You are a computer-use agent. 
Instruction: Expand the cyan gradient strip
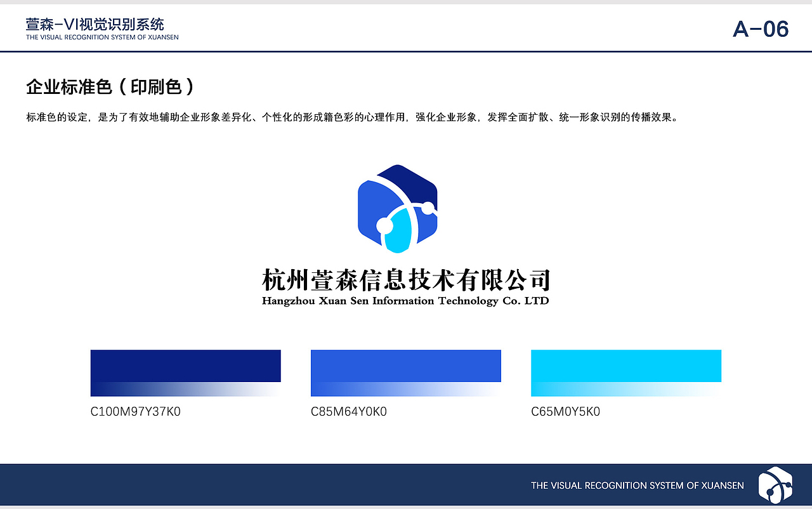click(625, 388)
